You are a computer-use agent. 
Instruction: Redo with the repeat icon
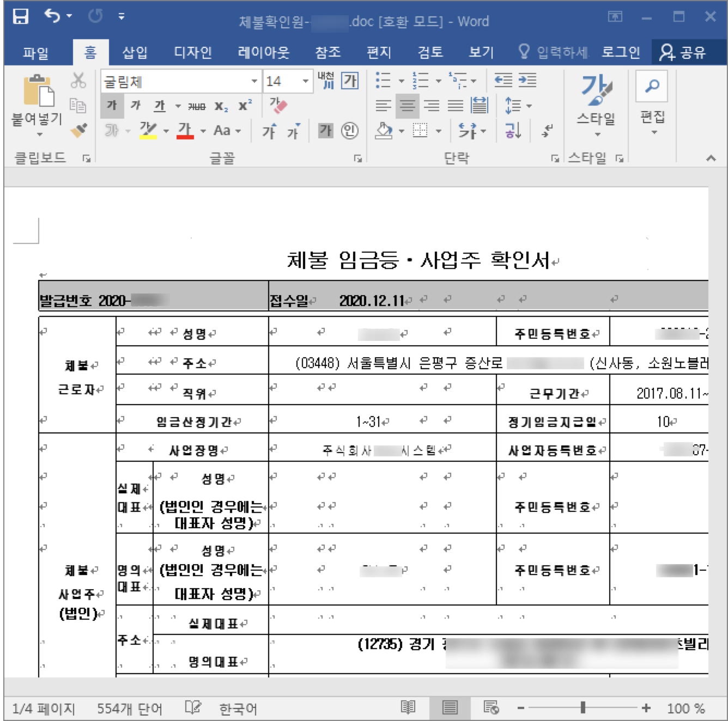tap(95, 16)
